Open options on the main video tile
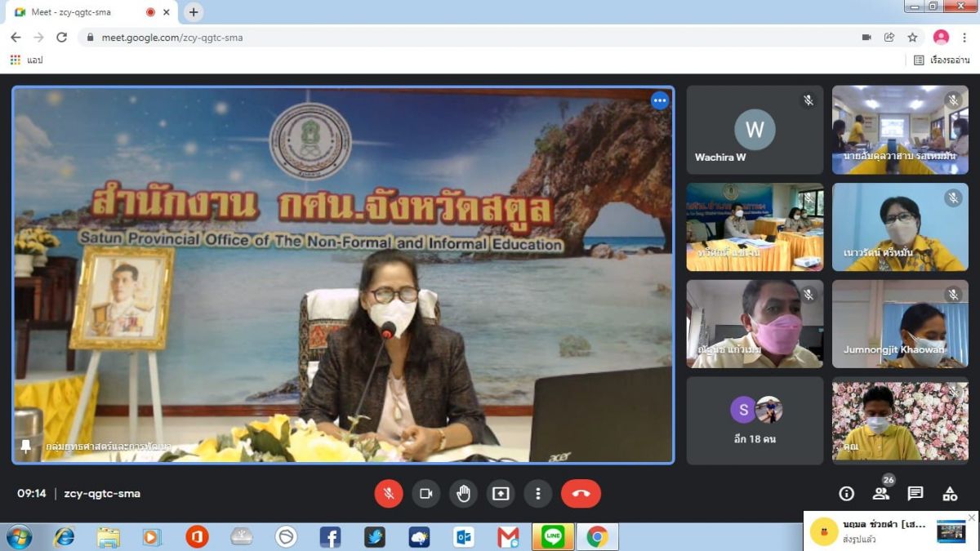This screenshot has height=551, width=980. [660, 100]
